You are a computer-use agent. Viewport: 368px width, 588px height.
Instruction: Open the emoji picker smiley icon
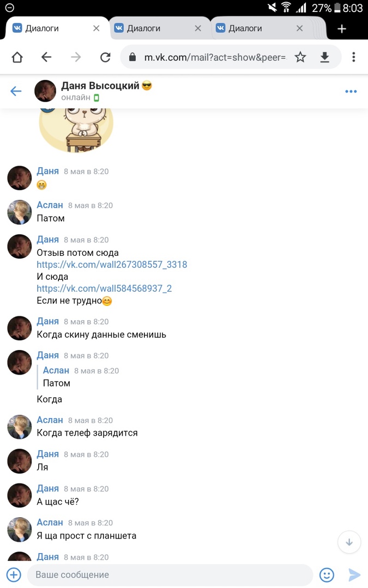pos(327,575)
